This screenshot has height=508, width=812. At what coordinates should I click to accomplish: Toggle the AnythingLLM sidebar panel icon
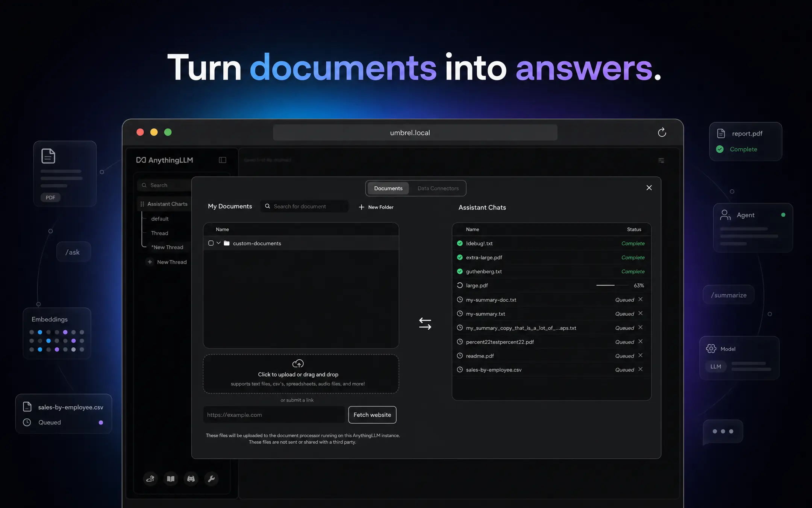click(x=223, y=160)
